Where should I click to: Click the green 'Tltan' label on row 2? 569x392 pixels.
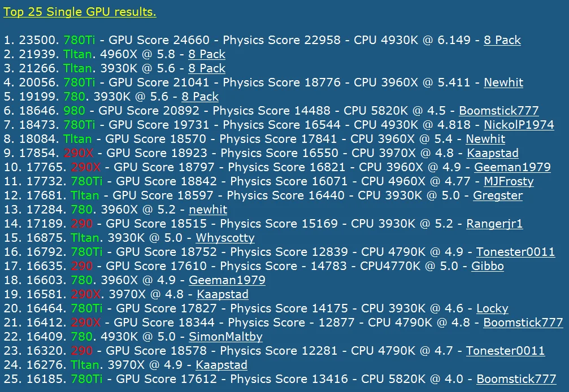coord(77,54)
